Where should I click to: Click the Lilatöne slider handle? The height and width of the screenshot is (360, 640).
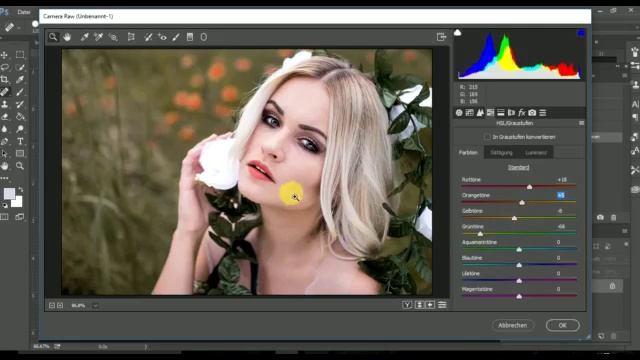[519, 281]
